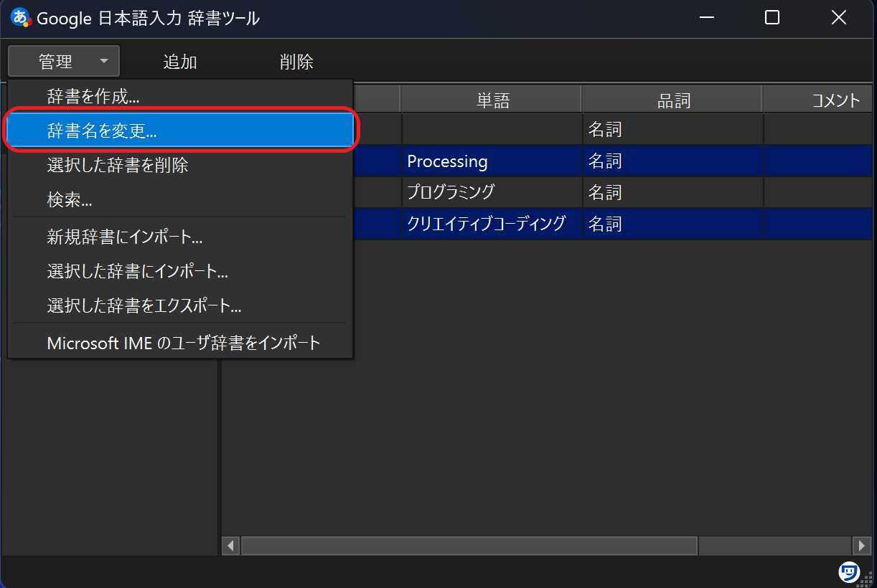Click the left arrow on horizontal scrollbar
The width and height of the screenshot is (877, 588).
(230, 546)
